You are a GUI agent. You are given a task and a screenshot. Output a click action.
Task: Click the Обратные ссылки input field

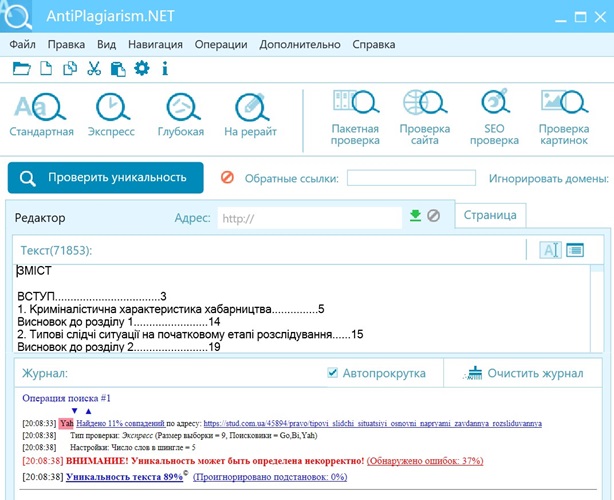click(411, 178)
